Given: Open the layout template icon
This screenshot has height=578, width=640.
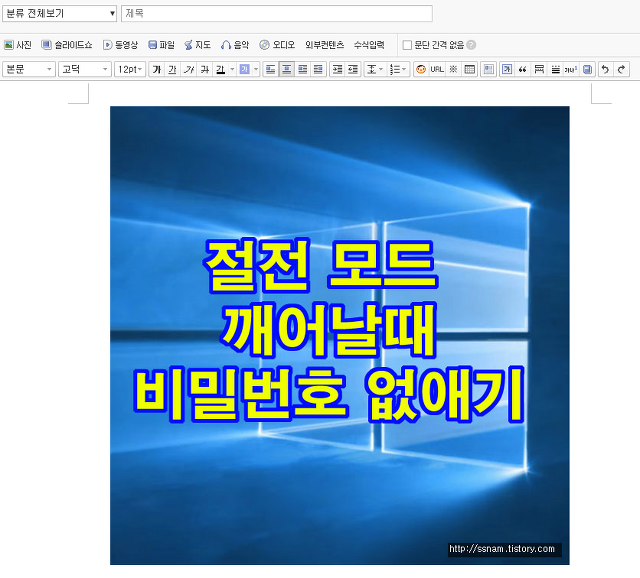Looking at the screenshot, I should coord(488,69).
